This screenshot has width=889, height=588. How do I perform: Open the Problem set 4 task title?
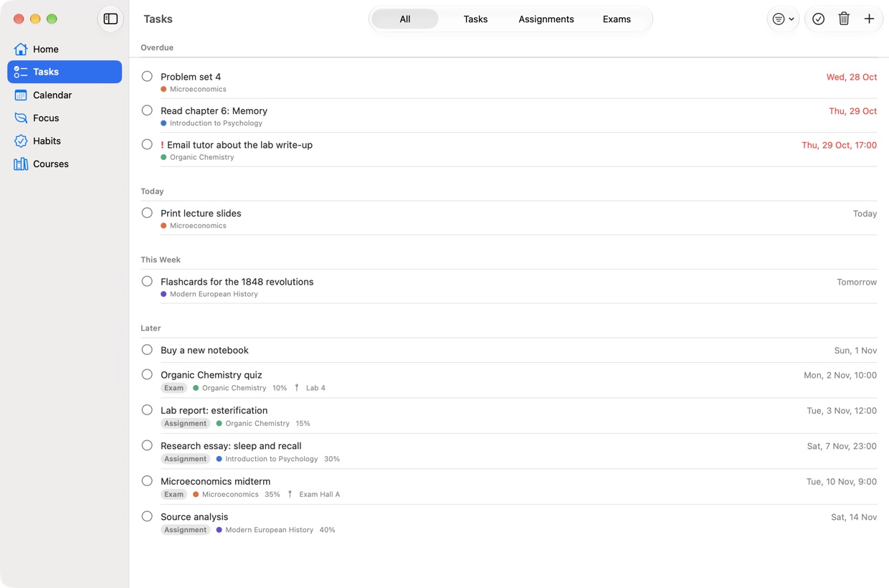tap(191, 77)
